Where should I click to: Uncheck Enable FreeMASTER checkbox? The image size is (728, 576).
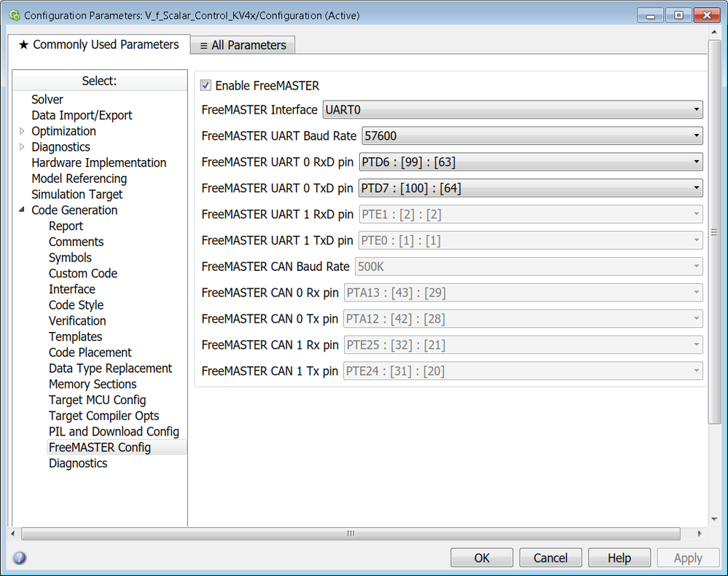206,85
